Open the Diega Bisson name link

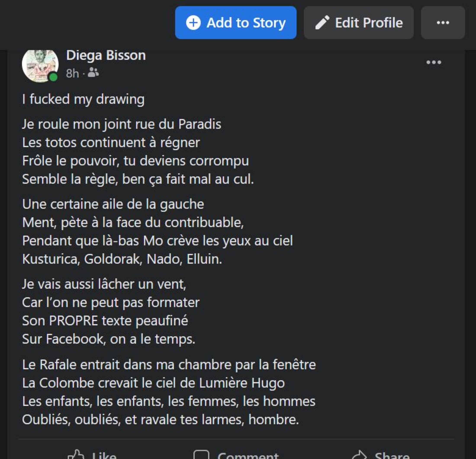106,55
